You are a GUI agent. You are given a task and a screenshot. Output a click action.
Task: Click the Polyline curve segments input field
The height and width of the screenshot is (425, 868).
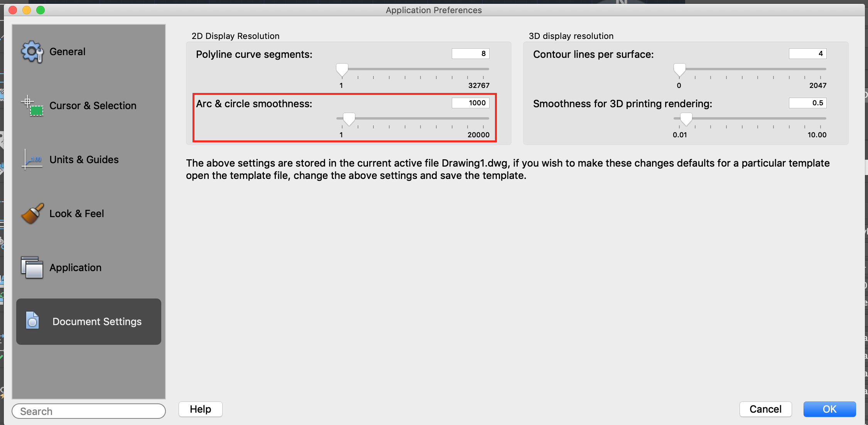click(x=472, y=53)
